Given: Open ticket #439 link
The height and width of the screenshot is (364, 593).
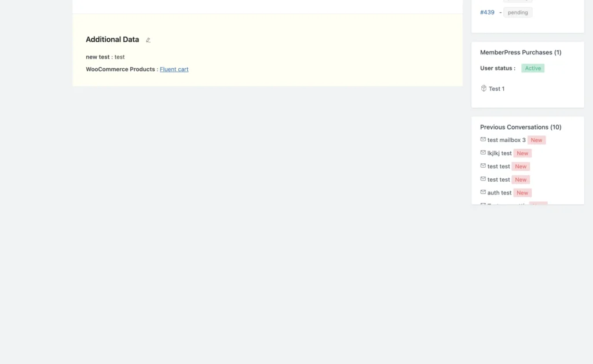Looking at the screenshot, I should click(487, 13).
